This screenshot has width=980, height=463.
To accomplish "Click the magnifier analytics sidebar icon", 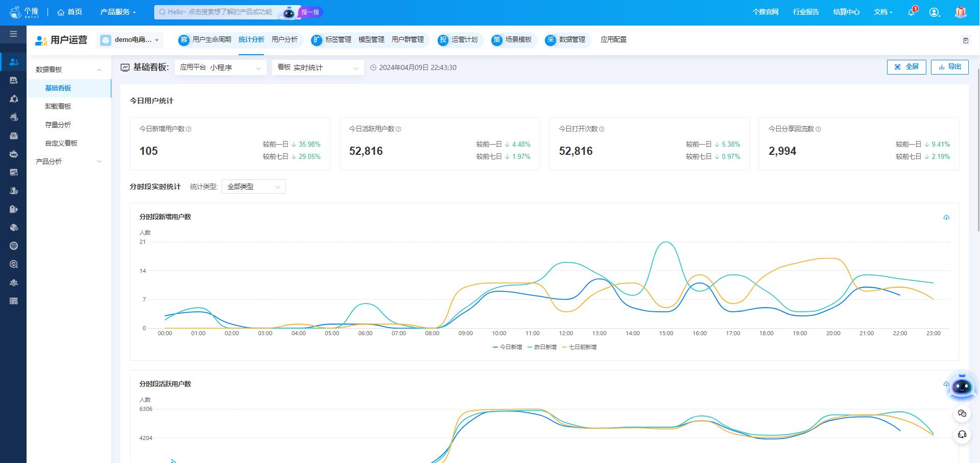I will (14, 264).
